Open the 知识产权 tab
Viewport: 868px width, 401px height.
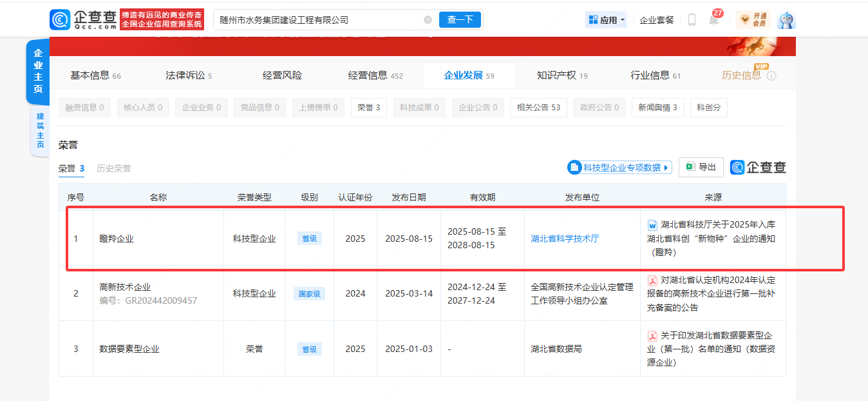(x=562, y=75)
